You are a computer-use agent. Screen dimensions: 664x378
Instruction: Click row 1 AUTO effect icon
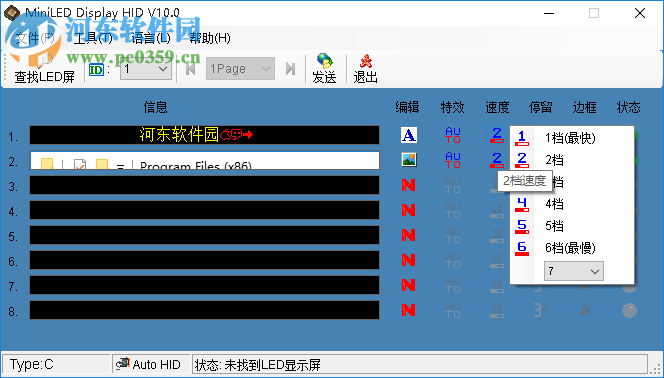[453, 135]
